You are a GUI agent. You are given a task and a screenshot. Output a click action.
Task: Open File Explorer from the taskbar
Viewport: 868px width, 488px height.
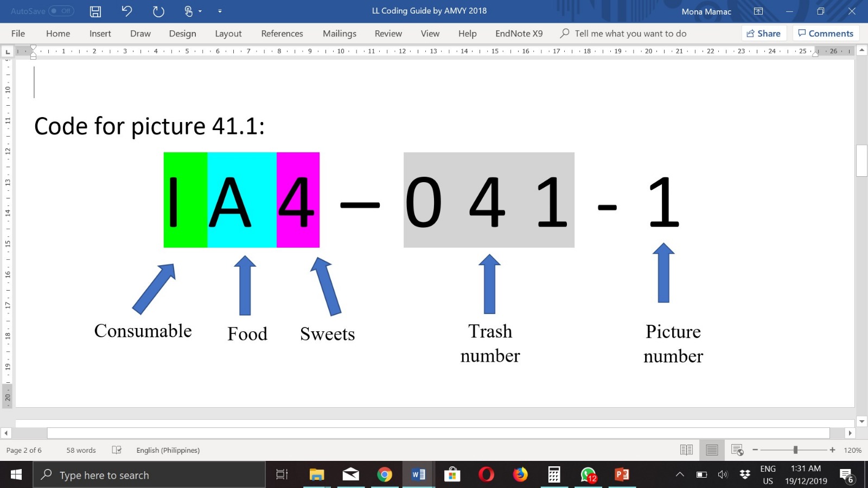tap(317, 475)
